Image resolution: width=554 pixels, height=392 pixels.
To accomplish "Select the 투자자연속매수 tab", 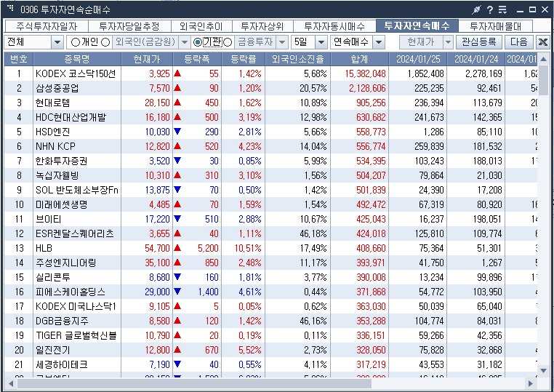I will click(417, 25).
